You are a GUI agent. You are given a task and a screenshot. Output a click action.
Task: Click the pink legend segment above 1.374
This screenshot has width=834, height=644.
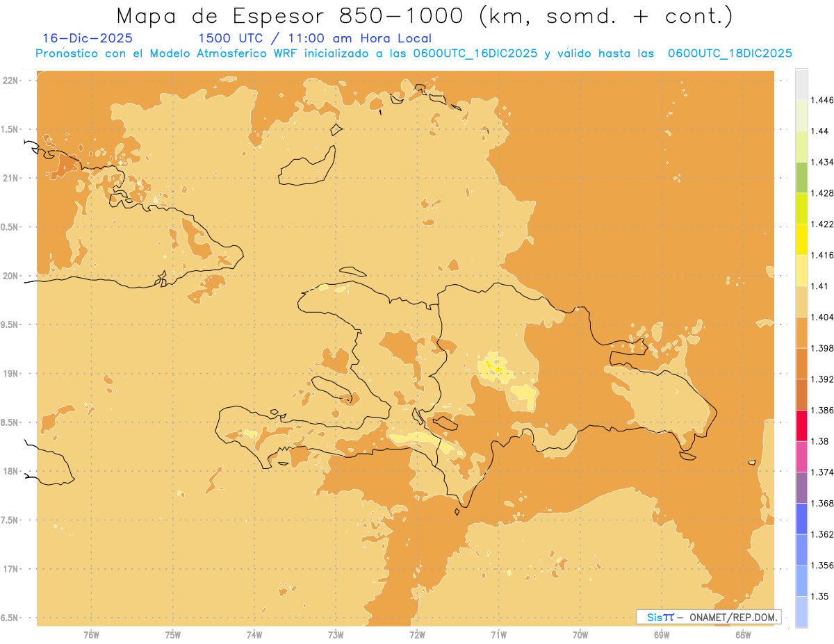801,456
